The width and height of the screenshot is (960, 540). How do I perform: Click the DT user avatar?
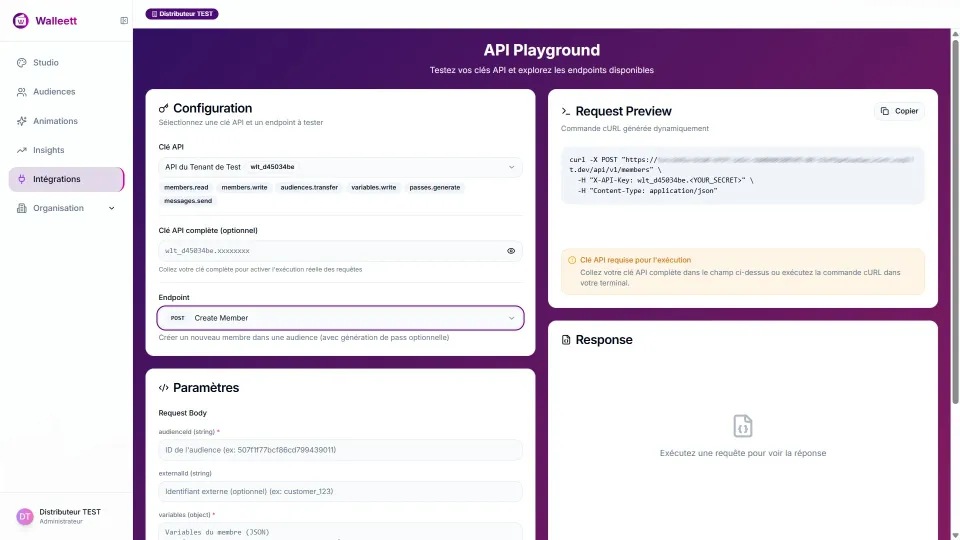pyautogui.click(x=24, y=517)
